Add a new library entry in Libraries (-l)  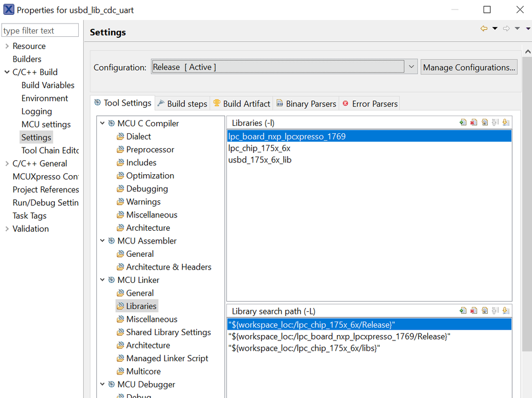[x=463, y=123]
